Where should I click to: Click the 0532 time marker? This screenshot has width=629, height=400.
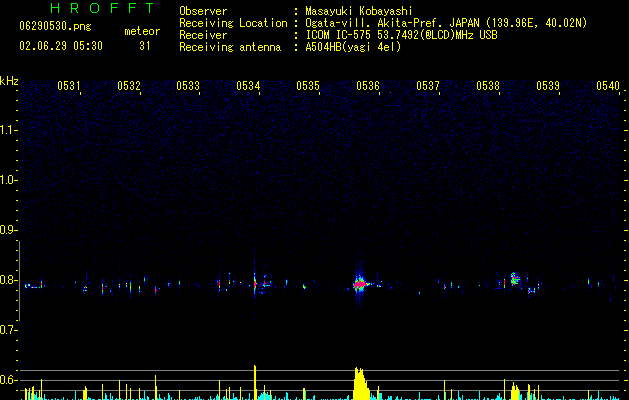click(x=129, y=86)
